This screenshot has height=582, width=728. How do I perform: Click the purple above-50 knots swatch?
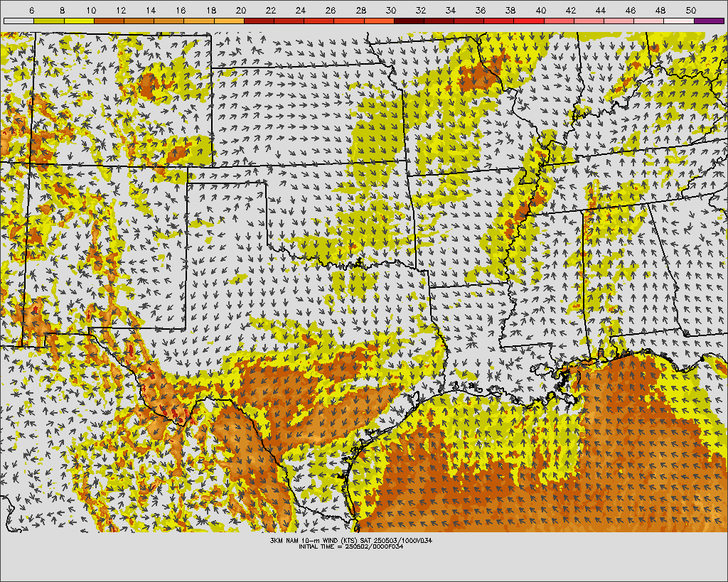point(709,21)
